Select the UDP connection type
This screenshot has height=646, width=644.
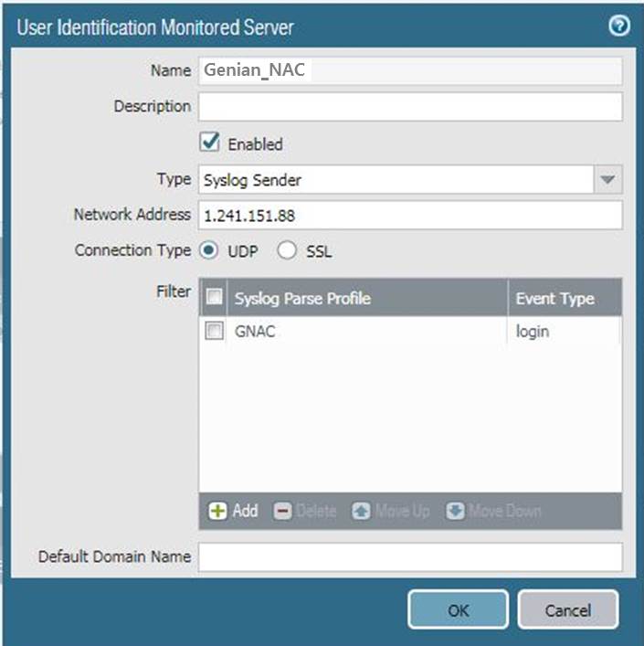click(x=207, y=250)
